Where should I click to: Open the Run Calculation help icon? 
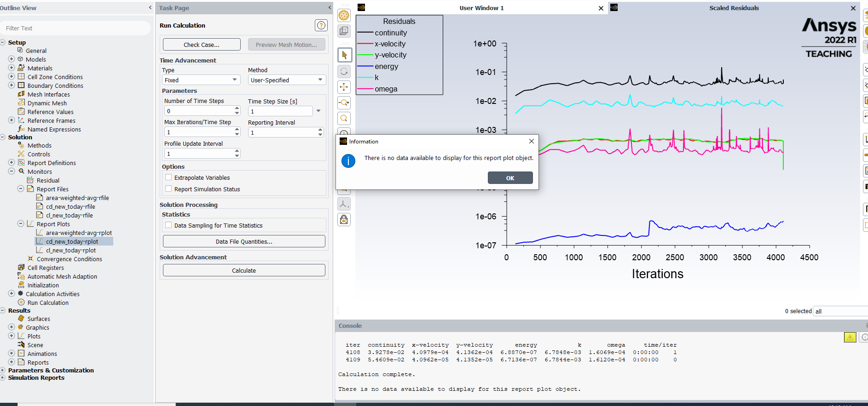point(321,25)
